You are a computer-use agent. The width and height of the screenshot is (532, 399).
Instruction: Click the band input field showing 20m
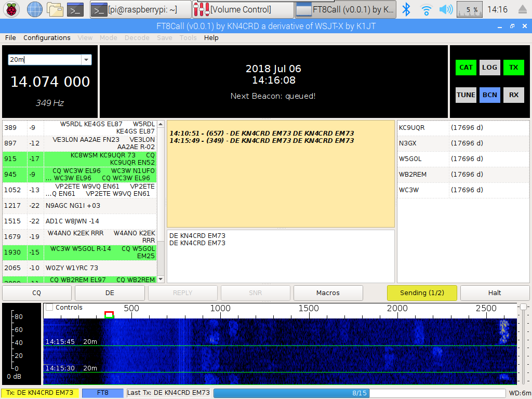tap(45, 60)
